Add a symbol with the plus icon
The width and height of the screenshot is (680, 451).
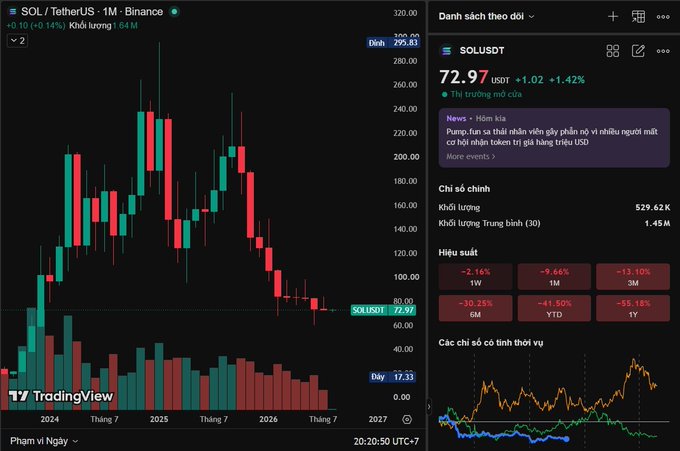pyautogui.click(x=613, y=17)
